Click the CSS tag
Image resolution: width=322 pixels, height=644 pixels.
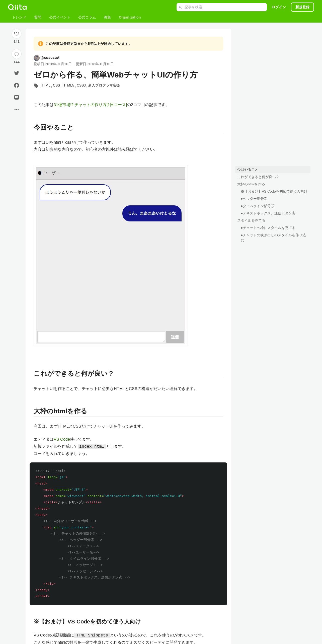click(56, 85)
